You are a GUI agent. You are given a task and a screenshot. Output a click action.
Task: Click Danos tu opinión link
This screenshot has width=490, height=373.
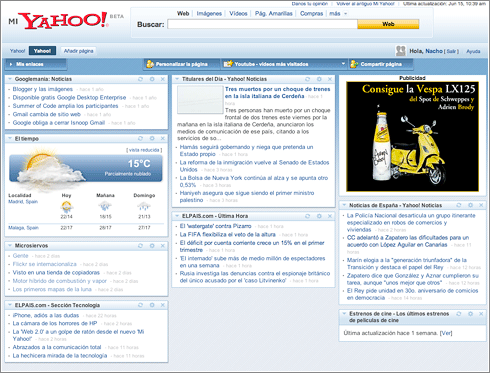(310, 4)
